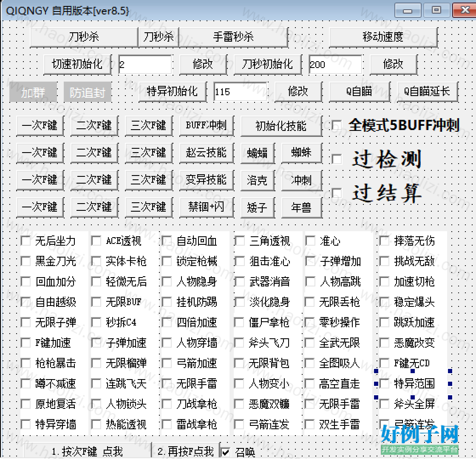Click the 洛克 button
Viewport: 476px width, 459px height.
coord(258,180)
